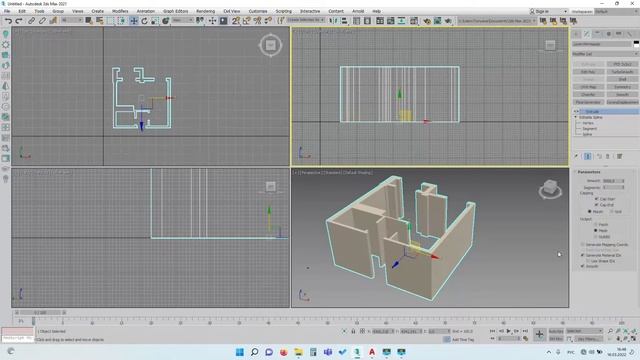The image size is (640, 360).
Task: Open the Modifier List dropdown
Action: coord(605,54)
